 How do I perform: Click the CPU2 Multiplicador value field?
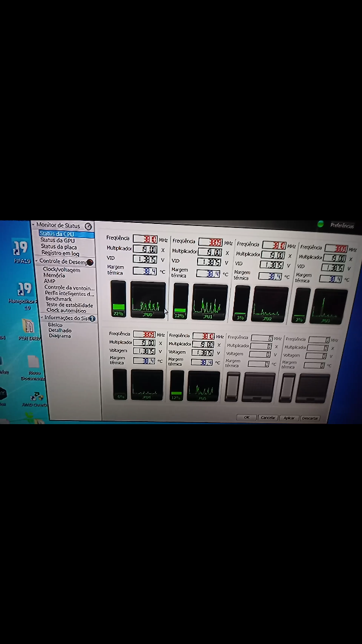274,255
